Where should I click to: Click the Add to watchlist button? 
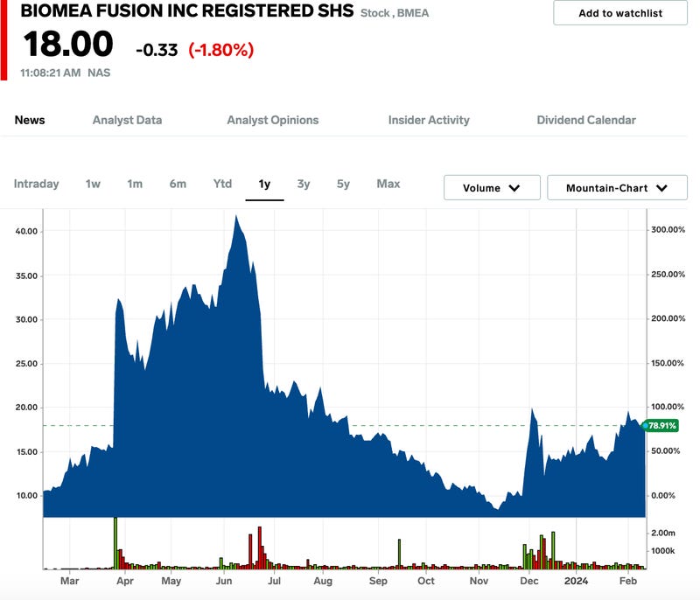[x=620, y=13]
